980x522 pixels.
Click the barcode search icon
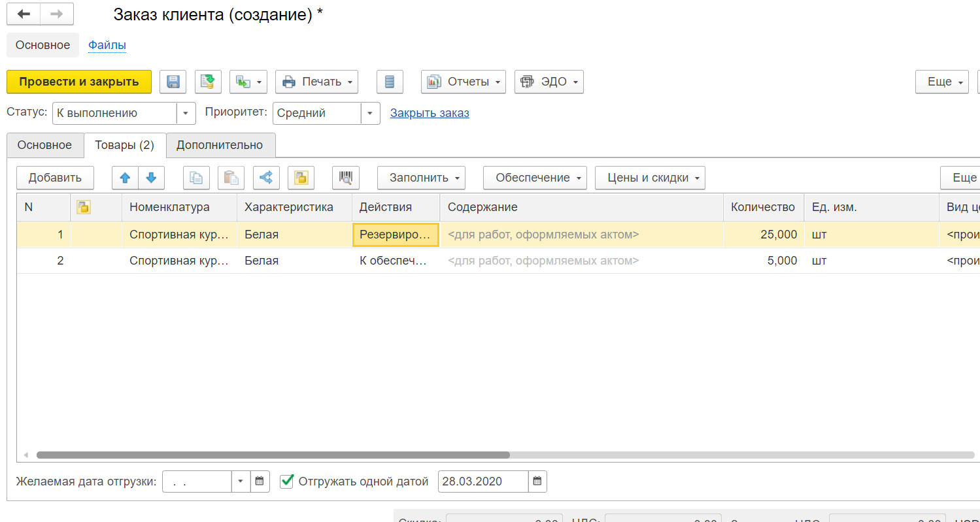coord(346,178)
